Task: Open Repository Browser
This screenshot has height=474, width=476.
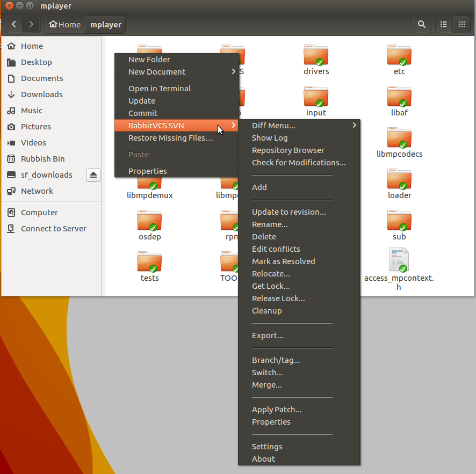Action: pos(299,150)
